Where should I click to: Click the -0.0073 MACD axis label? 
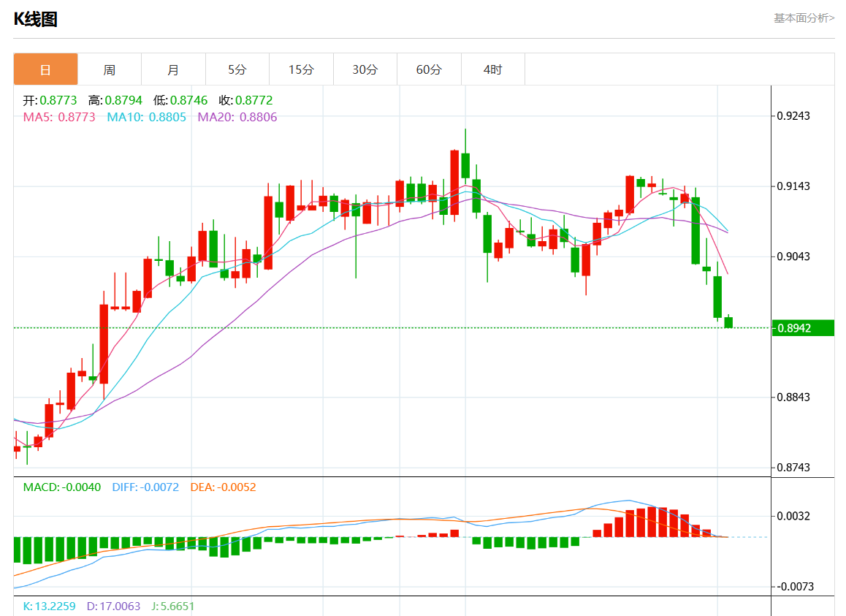(796, 586)
